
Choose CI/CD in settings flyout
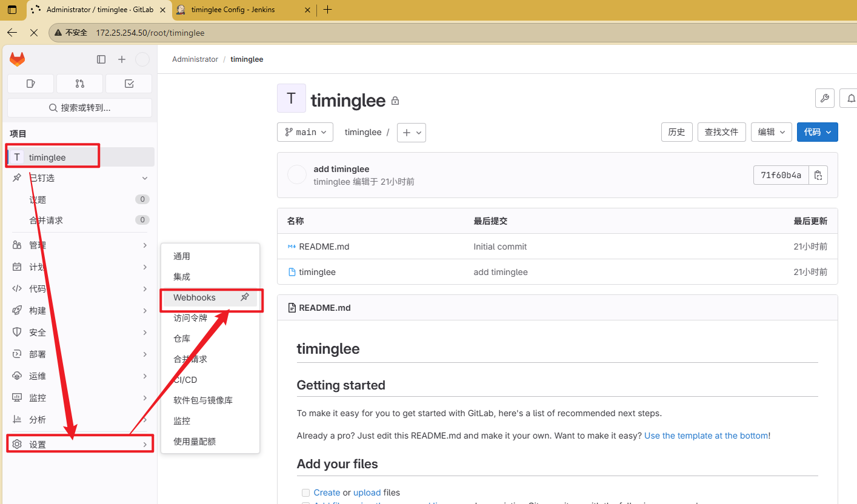pyautogui.click(x=210, y=380)
